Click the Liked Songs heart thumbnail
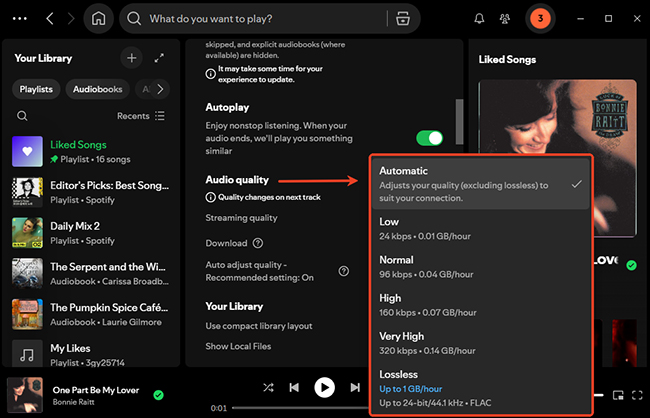The height and width of the screenshot is (418, 650). [x=27, y=151]
